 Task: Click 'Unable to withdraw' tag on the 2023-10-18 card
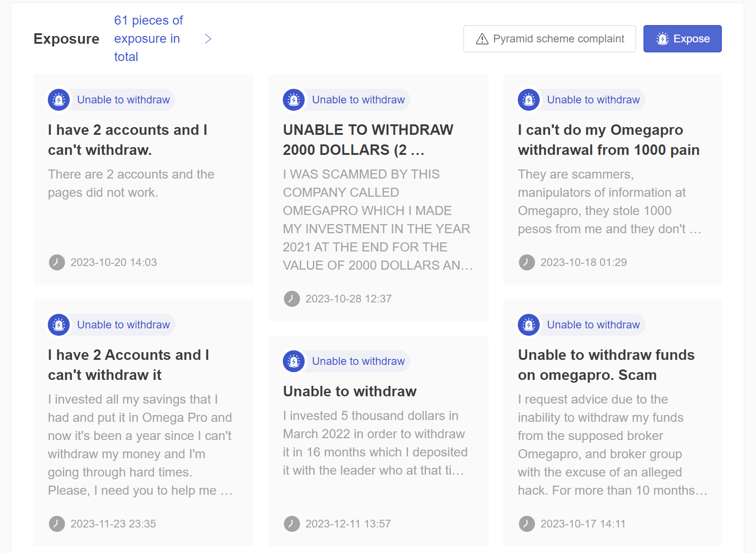(593, 100)
